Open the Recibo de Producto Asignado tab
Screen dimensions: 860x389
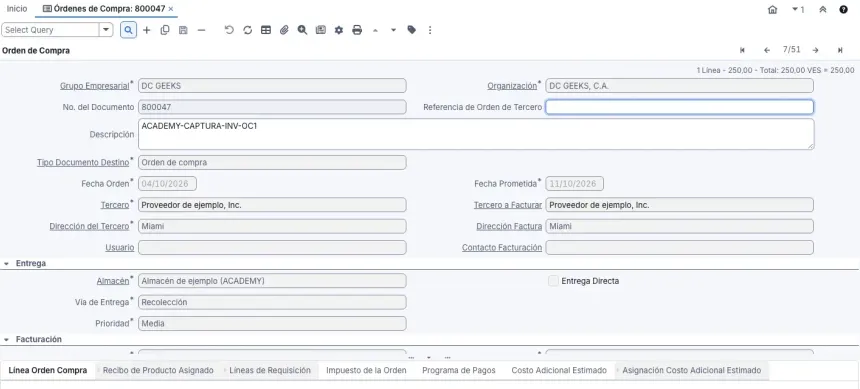[x=158, y=370]
